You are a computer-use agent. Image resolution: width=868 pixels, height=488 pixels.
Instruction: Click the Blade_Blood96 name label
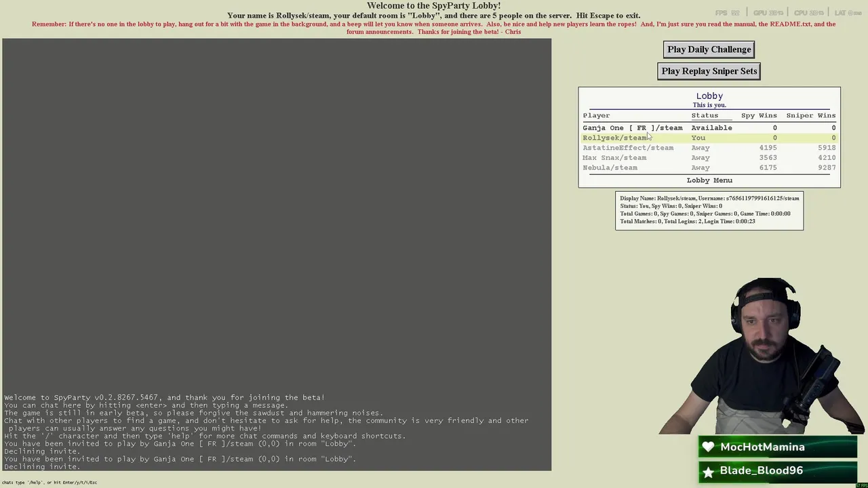tap(762, 470)
